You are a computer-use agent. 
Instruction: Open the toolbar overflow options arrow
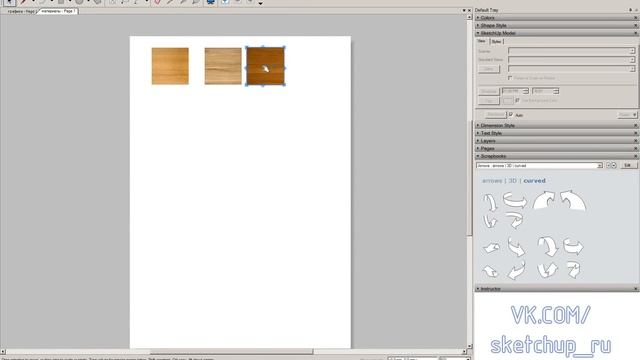pos(260,3)
